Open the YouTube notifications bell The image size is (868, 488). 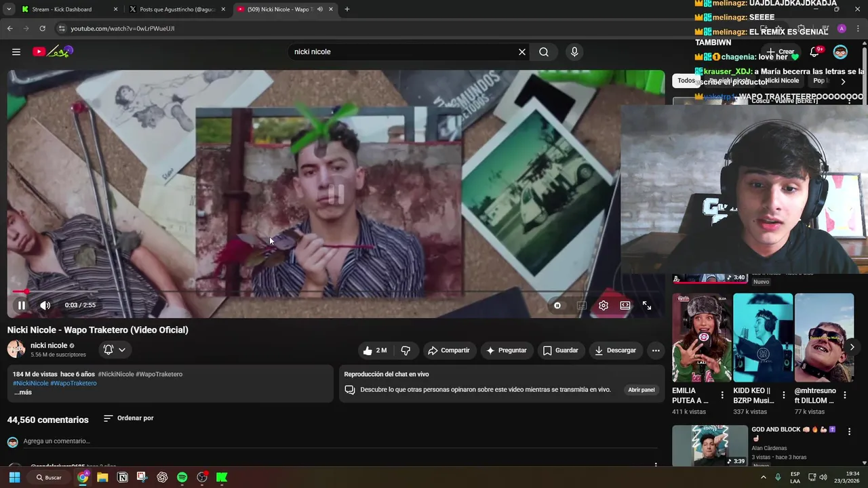[815, 52]
